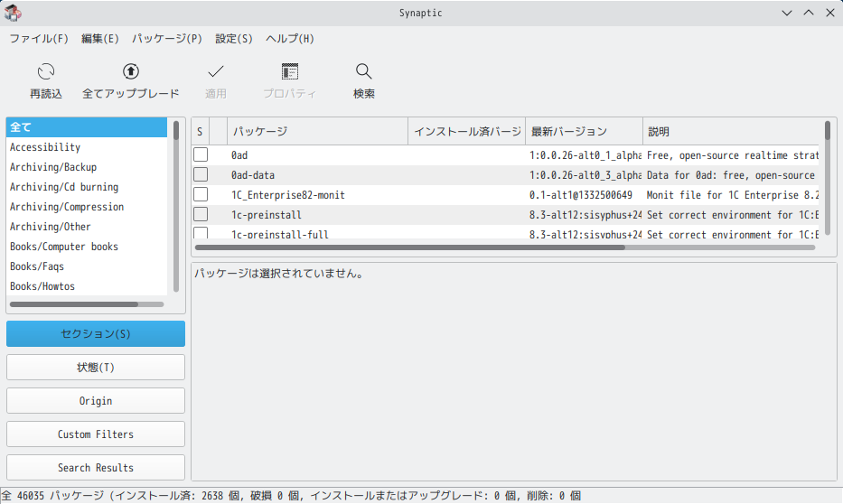Select the Archiving/Backup section

tap(87, 167)
